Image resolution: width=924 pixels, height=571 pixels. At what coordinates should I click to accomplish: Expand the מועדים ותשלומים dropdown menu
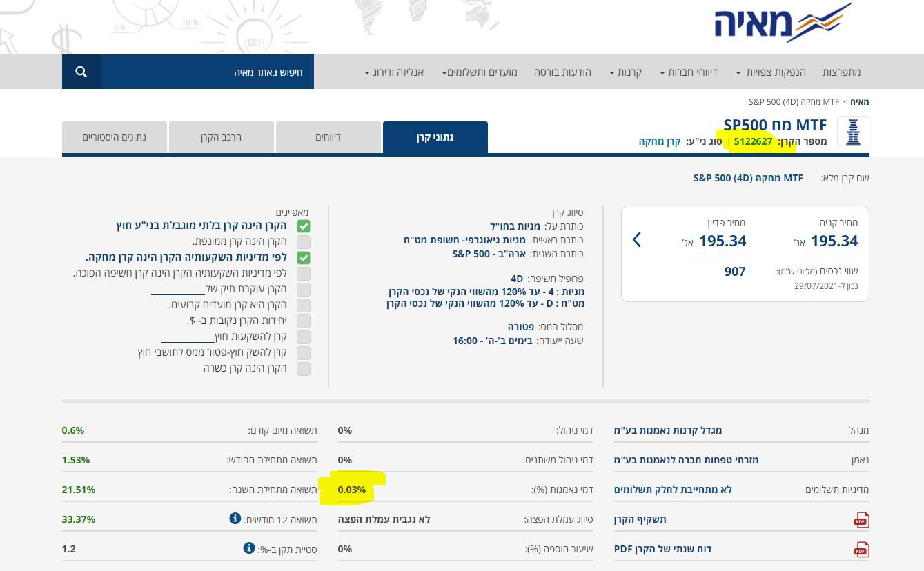[x=480, y=72]
